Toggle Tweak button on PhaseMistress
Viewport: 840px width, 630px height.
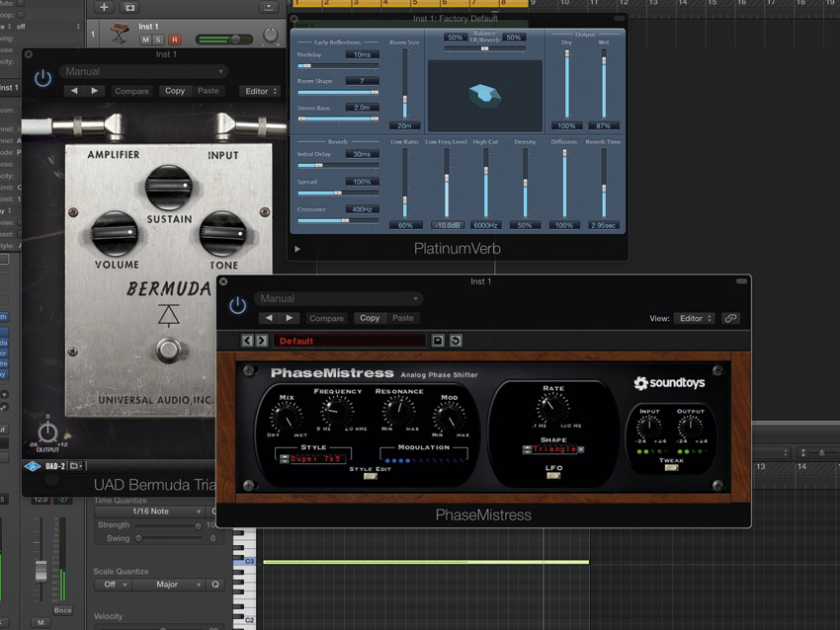(671, 468)
